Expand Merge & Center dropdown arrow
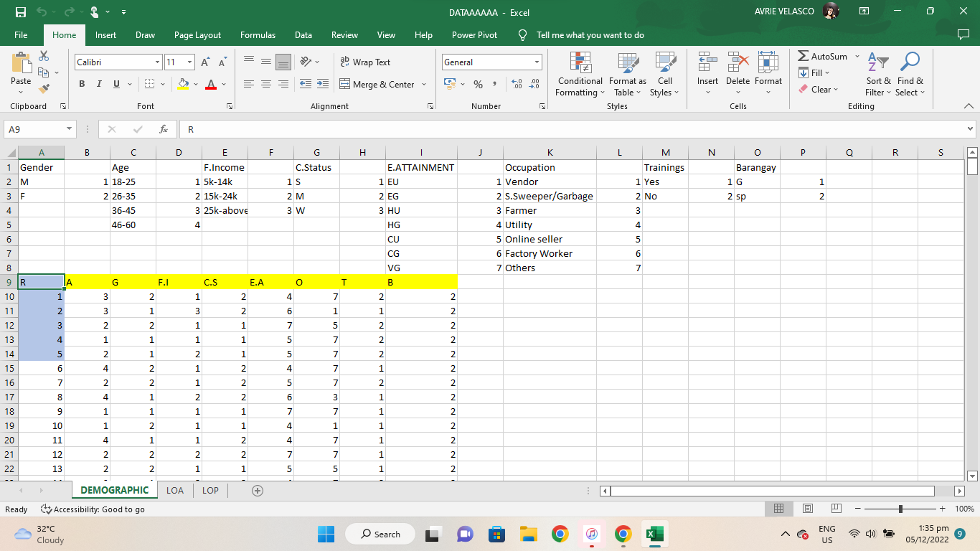Viewport: 980px width, 551px height. (x=423, y=84)
